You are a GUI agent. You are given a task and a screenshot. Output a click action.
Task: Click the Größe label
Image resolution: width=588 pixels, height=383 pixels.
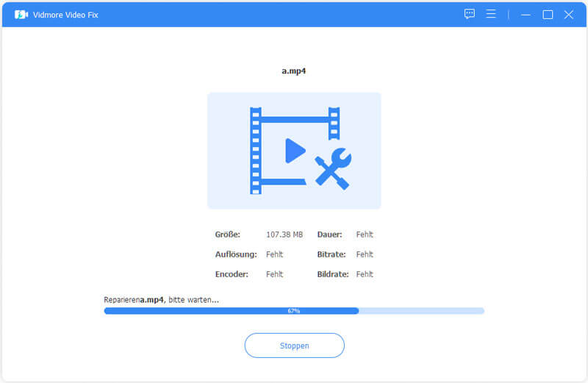click(x=227, y=235)
